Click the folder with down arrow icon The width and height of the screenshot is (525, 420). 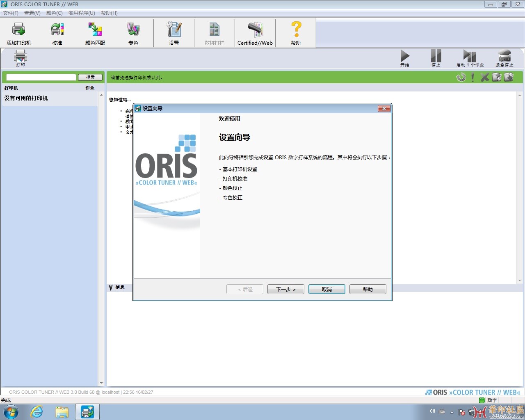click(509, 77)
